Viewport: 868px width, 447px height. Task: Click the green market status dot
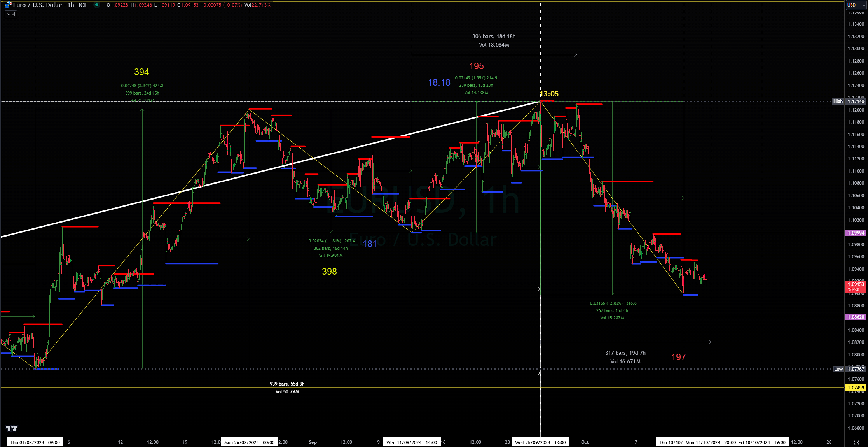(x=97, y=5)
